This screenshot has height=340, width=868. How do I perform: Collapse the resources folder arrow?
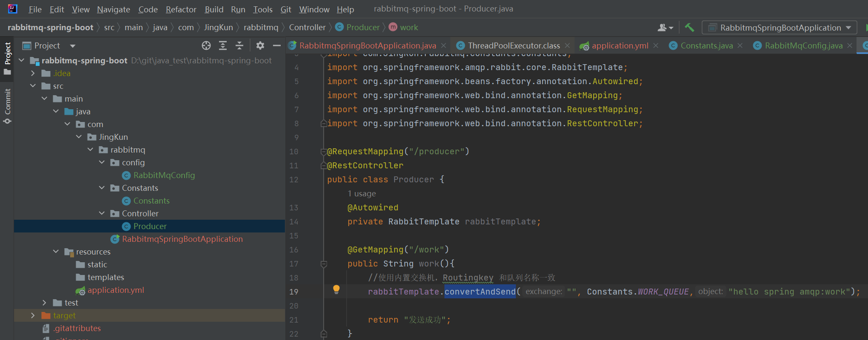(56, 252)
